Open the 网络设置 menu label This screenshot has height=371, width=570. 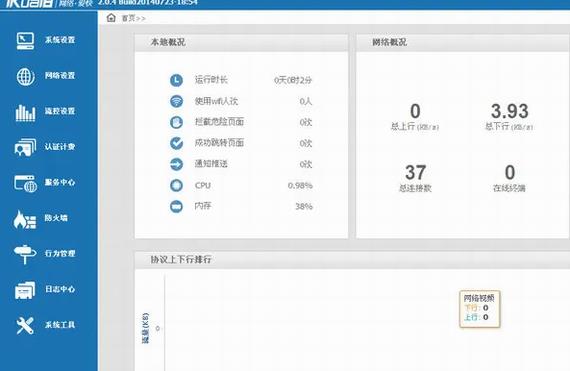60,76
